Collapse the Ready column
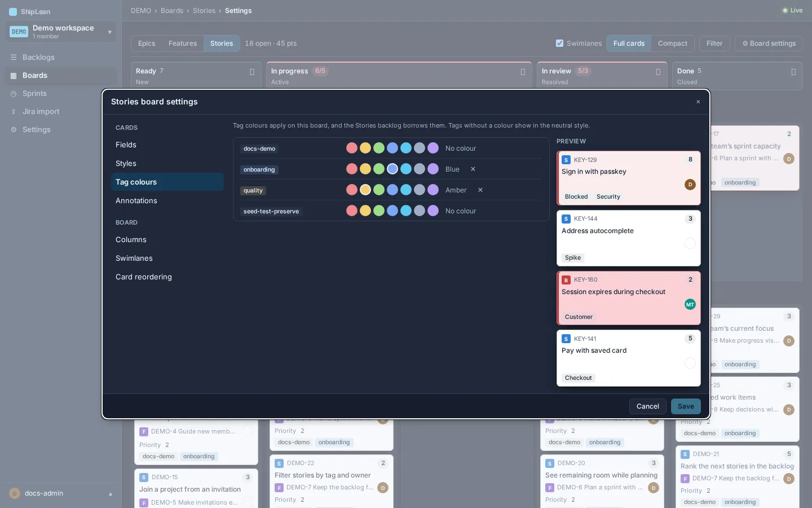Screen dimensions: 812x508 pos(252,72)
